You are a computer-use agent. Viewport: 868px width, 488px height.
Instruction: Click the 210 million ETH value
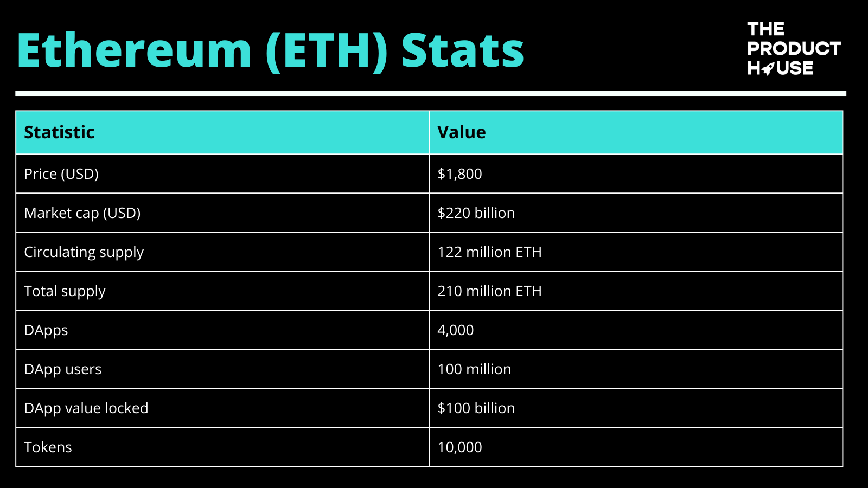pyautogui.click(x=489, y=291)
